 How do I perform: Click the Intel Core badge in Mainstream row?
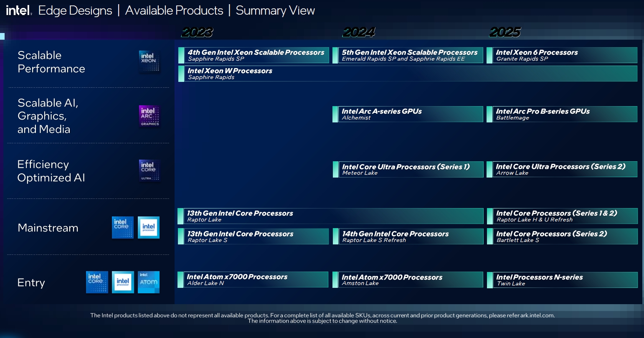(122, 227)
